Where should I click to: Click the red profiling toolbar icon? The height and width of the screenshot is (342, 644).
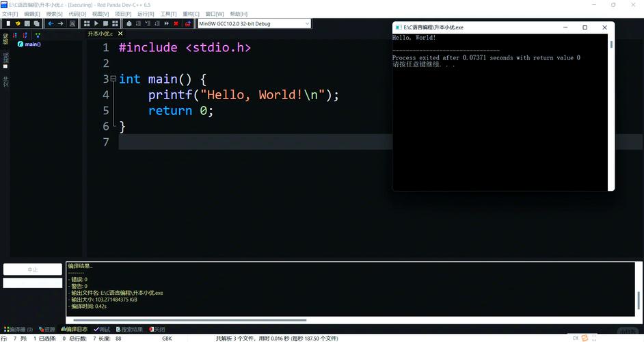(x=188, y=24)
